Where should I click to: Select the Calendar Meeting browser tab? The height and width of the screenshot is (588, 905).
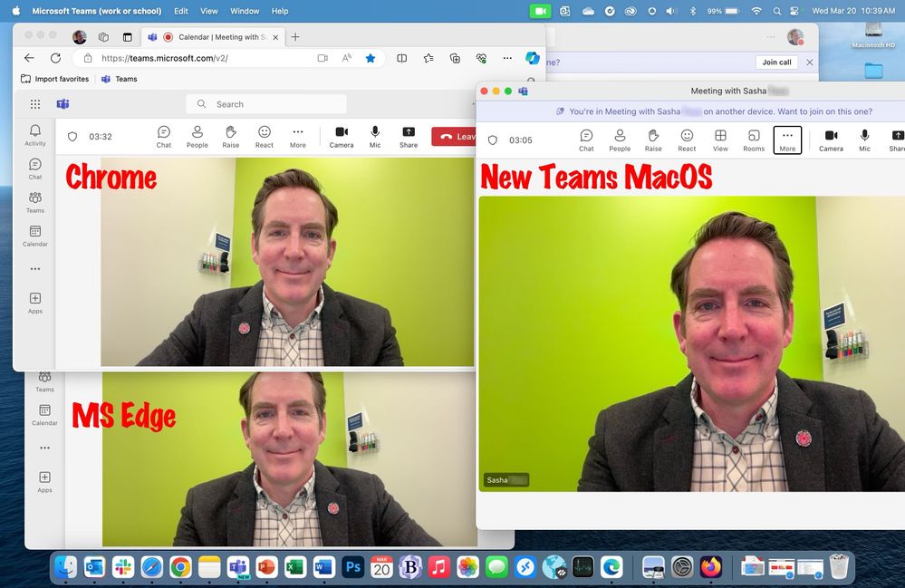[212, 37]
